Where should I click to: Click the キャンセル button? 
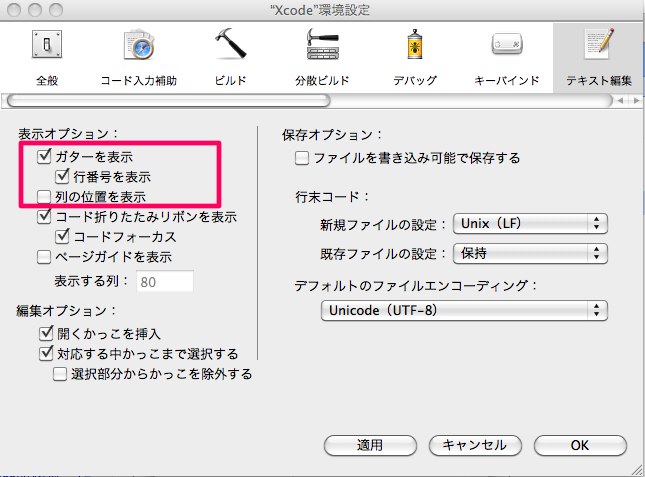click(x=475, y=445)
